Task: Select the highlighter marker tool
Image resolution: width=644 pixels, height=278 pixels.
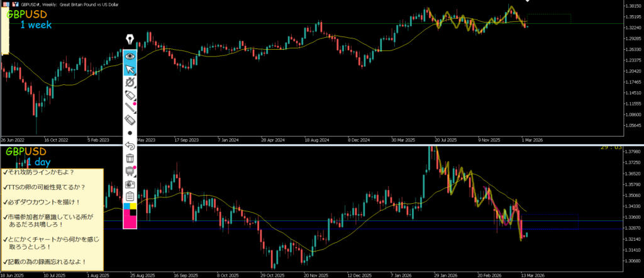Action: (130, 96)
